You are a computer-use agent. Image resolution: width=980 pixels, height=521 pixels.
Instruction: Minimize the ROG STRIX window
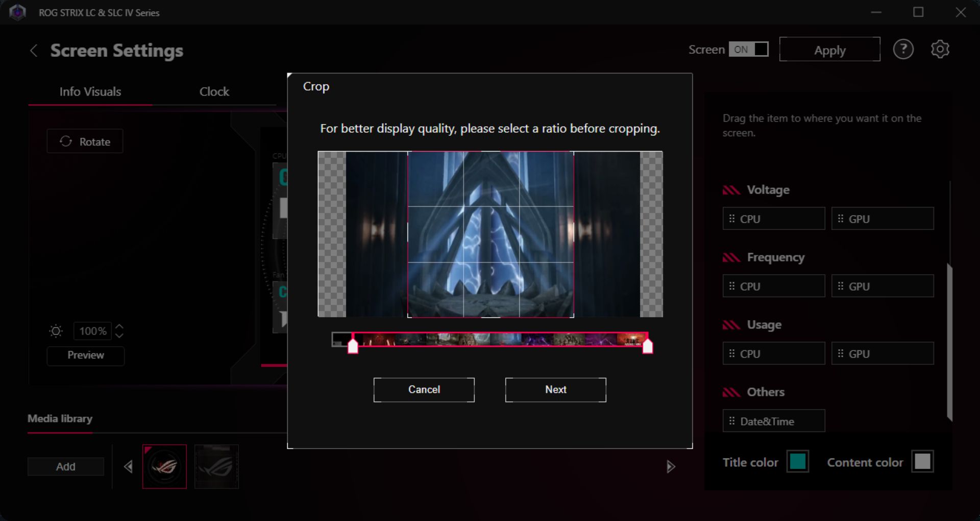tap(876, 12)
